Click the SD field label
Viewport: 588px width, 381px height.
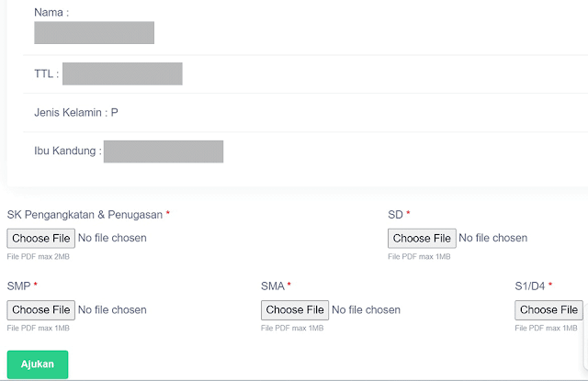coord(396,215)
